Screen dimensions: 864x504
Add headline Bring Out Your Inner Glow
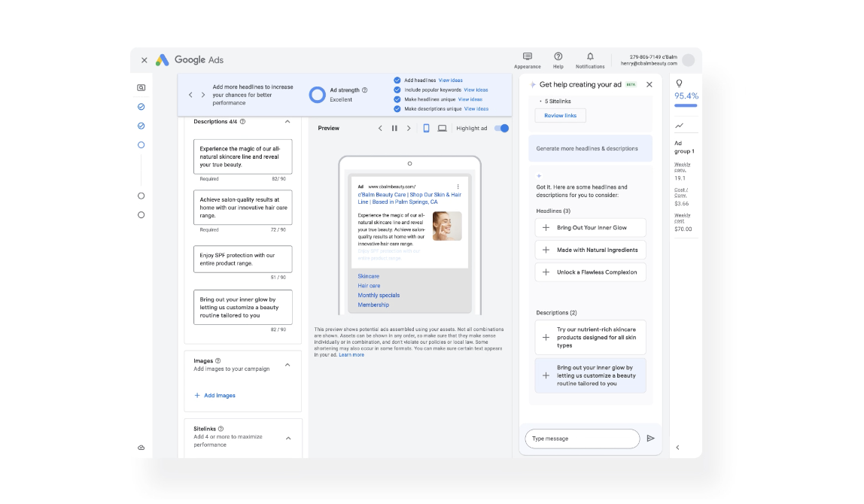click(546, 228)
